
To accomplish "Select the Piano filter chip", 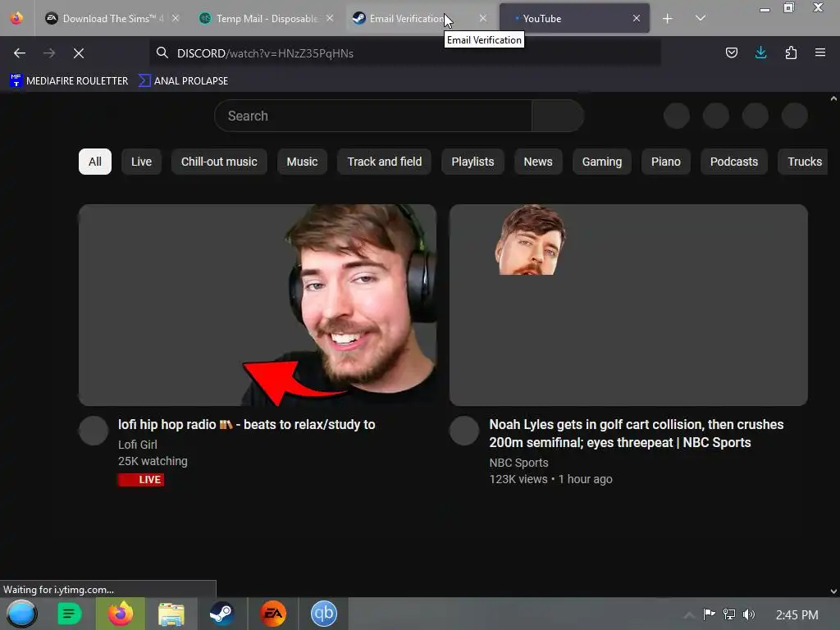I will click(666, 162).
